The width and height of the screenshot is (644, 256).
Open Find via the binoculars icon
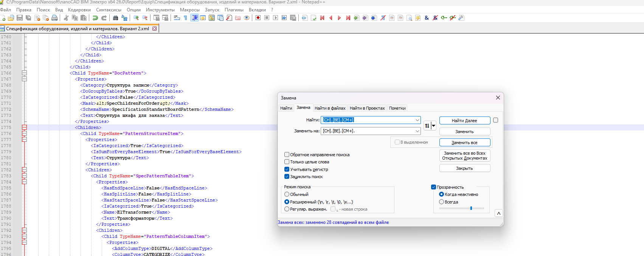[x=116, y=18]
